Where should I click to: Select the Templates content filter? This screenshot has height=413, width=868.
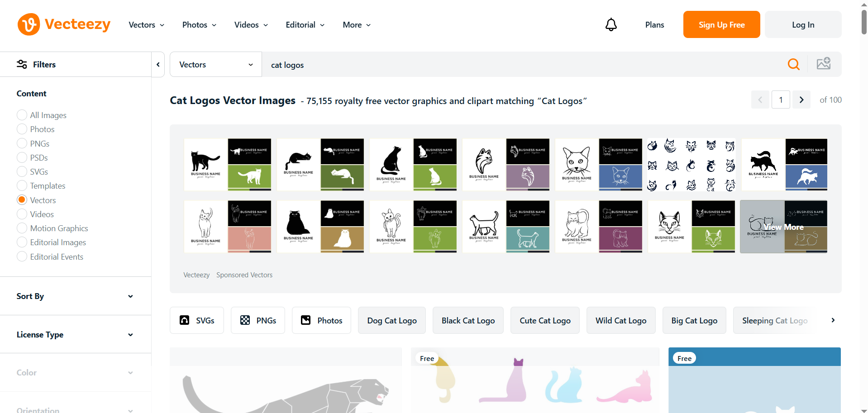[x=21, y=185]
